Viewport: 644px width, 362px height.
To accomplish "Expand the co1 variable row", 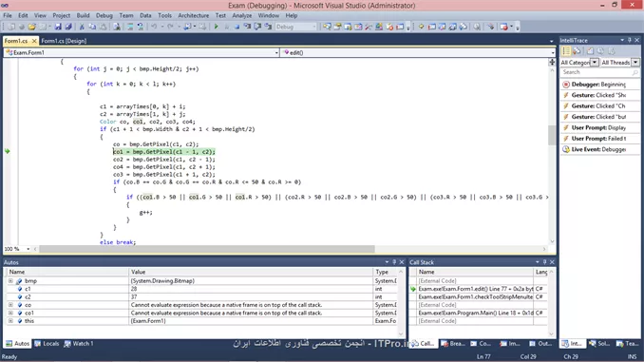I will (10, 314).
